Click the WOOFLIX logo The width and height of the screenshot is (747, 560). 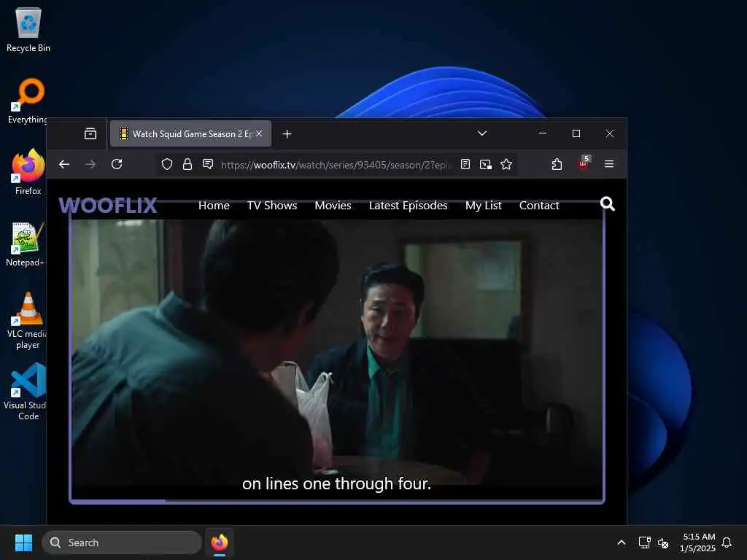[x=108, y=205]
